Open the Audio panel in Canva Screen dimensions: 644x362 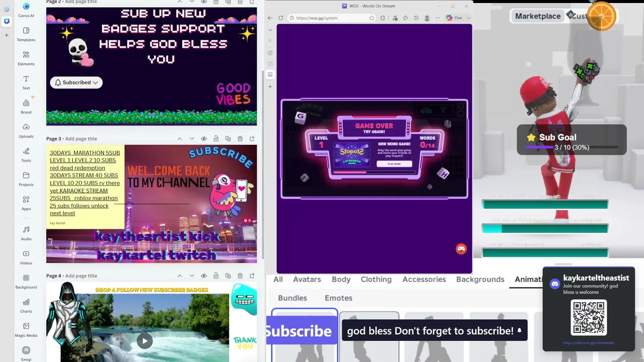coord(26,233)
